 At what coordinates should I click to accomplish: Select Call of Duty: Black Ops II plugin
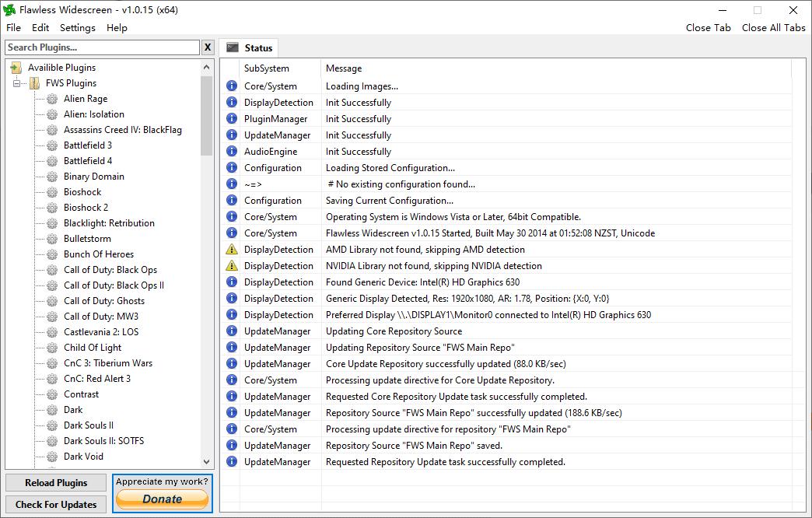(x=114, y=285)
